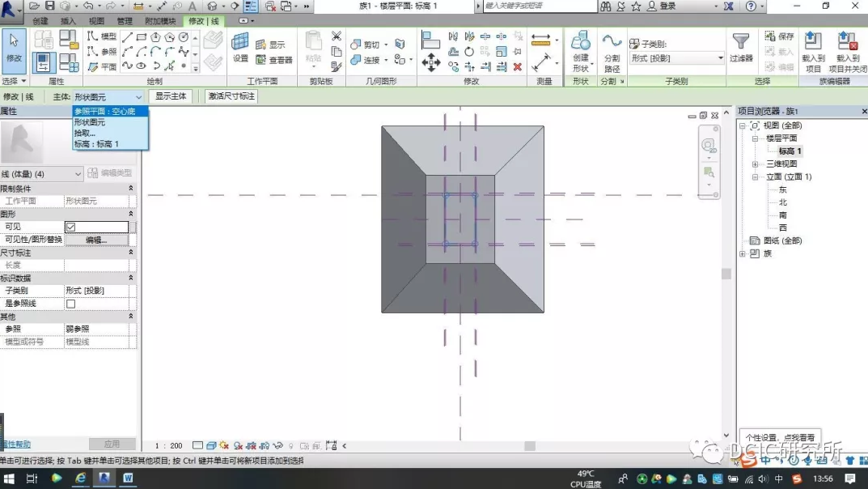The image size is (868, 489).
Task: Click the family types icon in 属性 panel
Action: click(69, 40)
